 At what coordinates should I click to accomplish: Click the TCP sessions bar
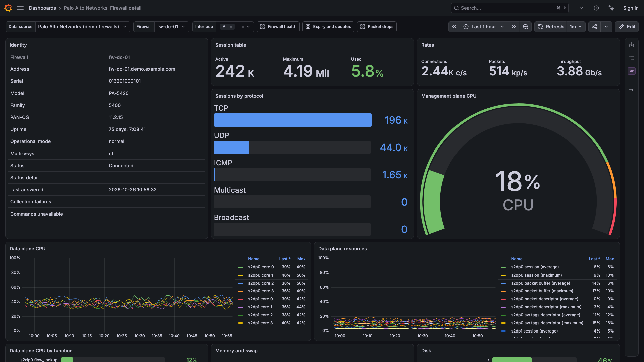point(292,120)
